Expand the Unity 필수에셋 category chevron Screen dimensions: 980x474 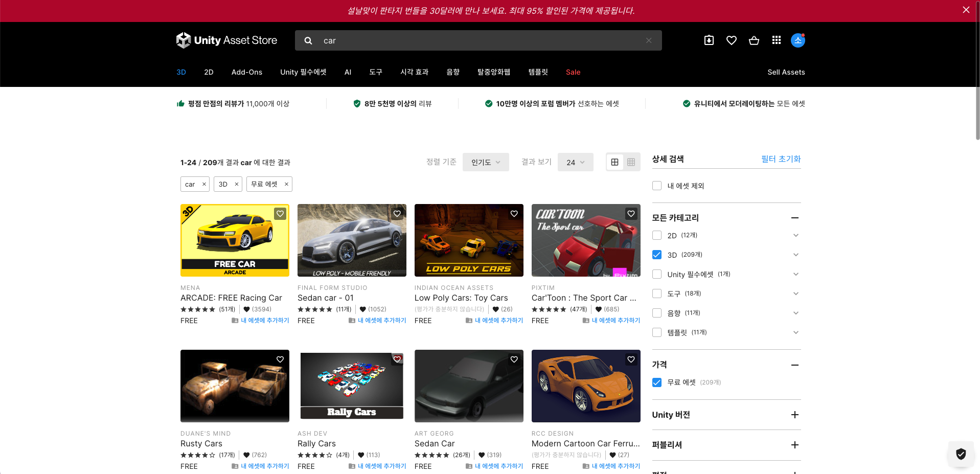(796, 274)
